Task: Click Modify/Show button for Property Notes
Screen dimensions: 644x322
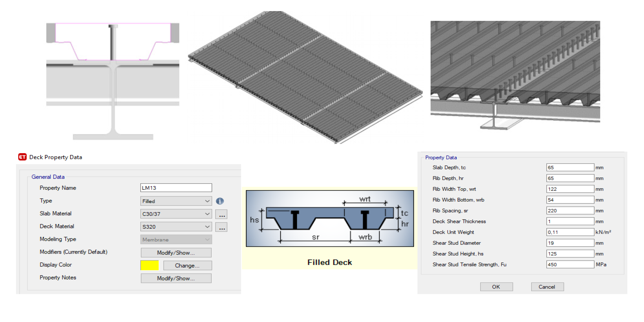Action: pyautogui.click(x=176, y=278)
